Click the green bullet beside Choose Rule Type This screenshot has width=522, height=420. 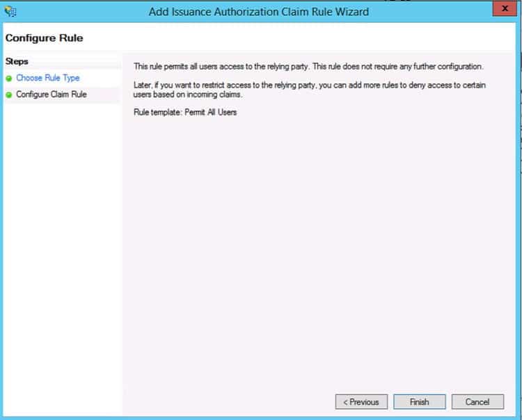point(9,79)
